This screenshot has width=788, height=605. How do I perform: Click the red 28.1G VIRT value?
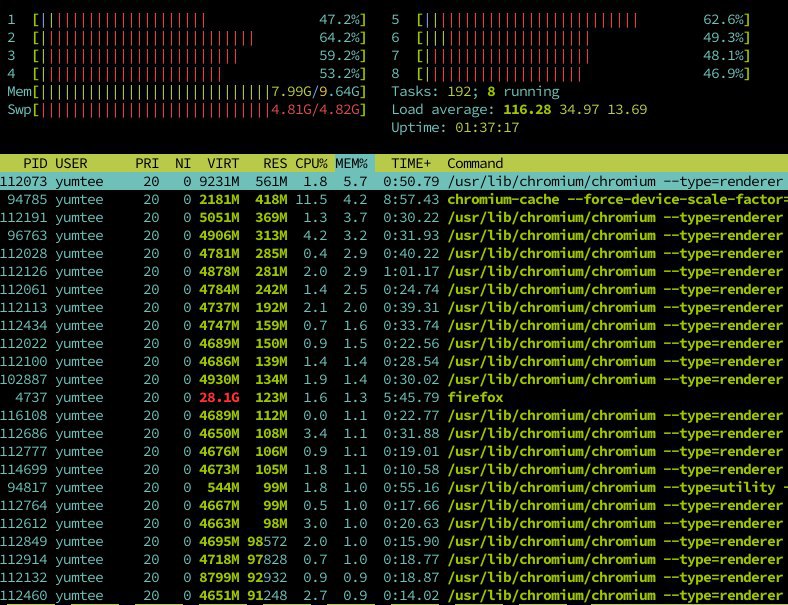tap(219, 397)
